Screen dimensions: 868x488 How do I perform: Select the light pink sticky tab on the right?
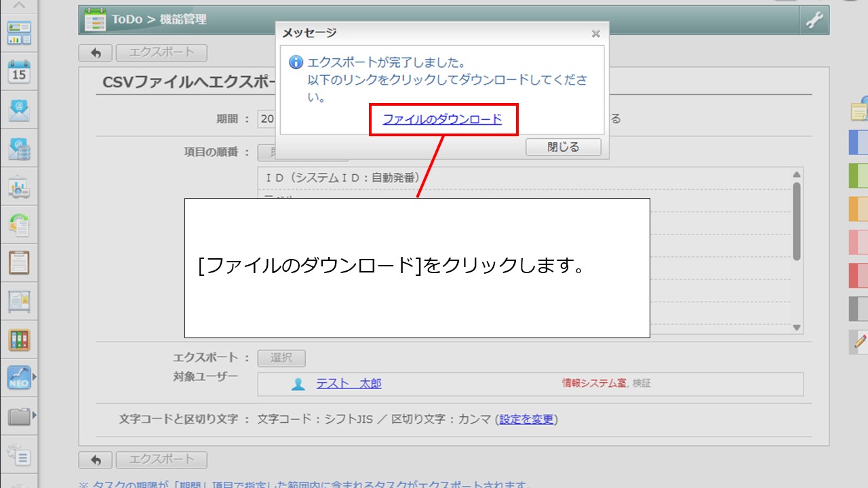click(x=859, y=242)
